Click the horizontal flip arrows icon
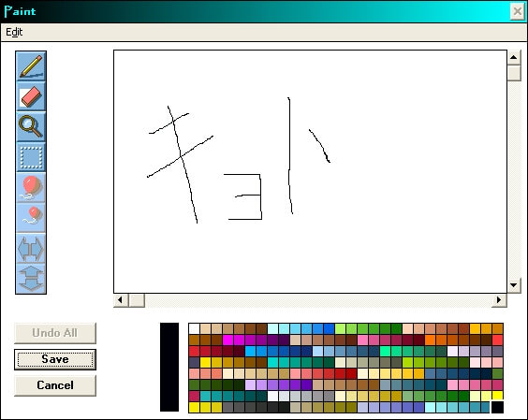Viewport: 528px width, 420px height. pos(31,249)
